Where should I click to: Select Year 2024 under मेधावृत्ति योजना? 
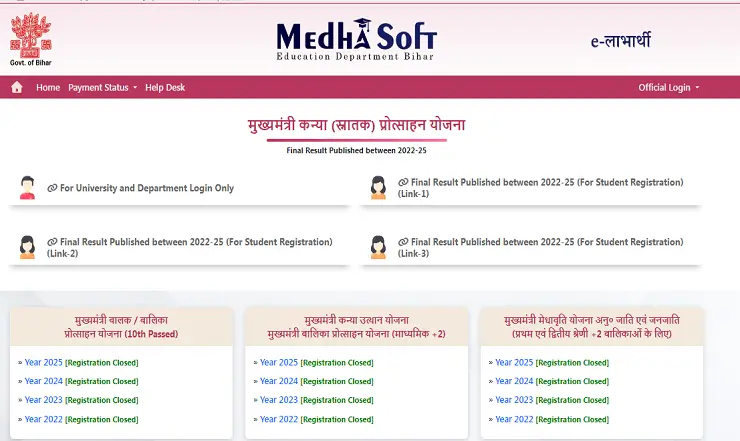coord(514,381)
